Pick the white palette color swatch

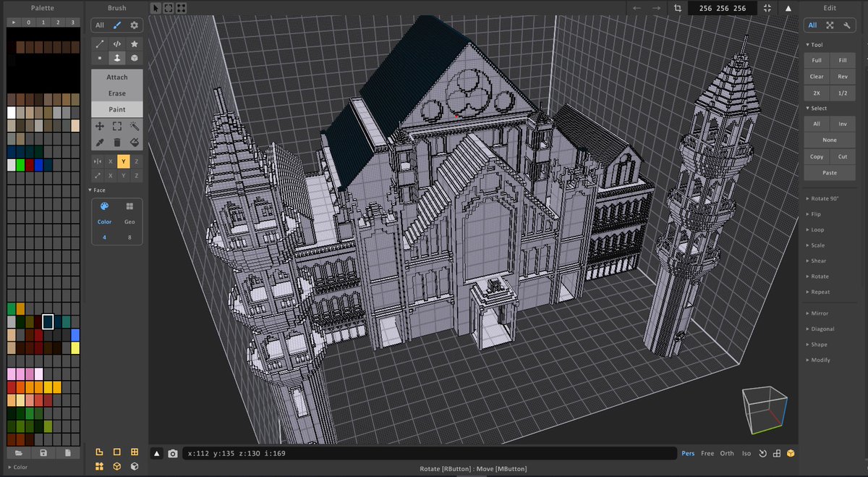(x=12, y=113)
